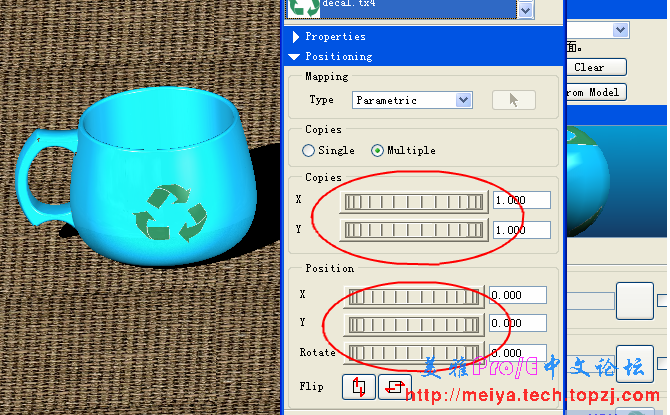Click the material preview sphere
Image resolution: width=670 pixels, height=415 pixels.
(588, 182)
